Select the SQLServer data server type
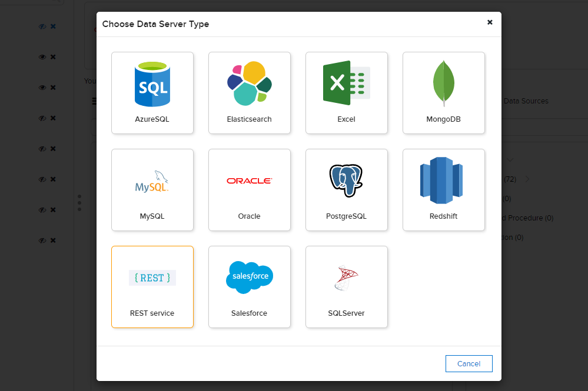Viewport: 588px width, 391px height. [347, 287]
